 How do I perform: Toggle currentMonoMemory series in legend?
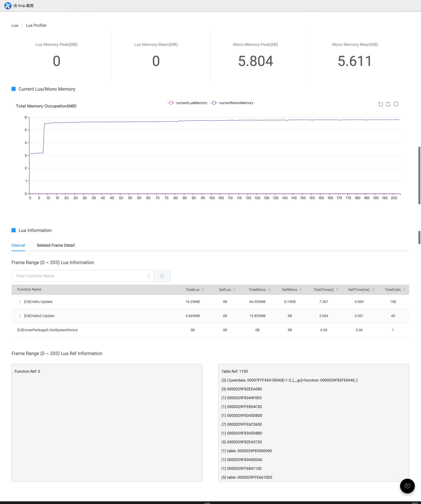point(232,103)
